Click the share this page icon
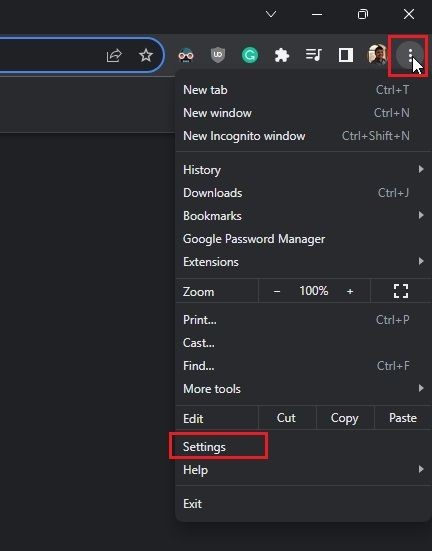Screen dimensions: 432x551 (114, 55)
